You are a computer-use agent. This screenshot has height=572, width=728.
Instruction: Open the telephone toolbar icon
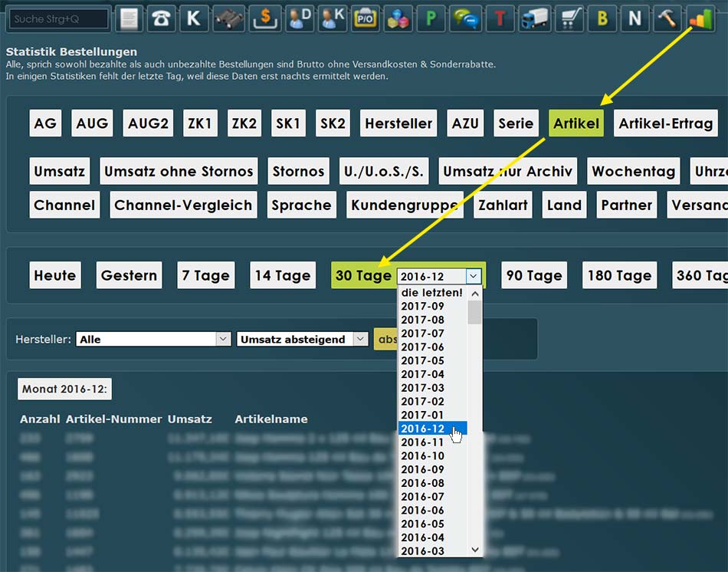(161, 19)
